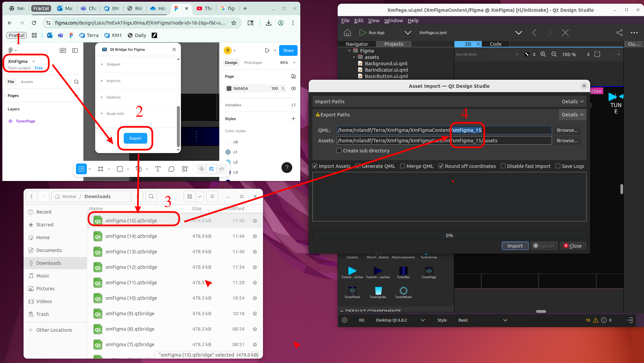
Task: Select the Frame tool in Figma toolbar
Action: [x=101, y=169]
